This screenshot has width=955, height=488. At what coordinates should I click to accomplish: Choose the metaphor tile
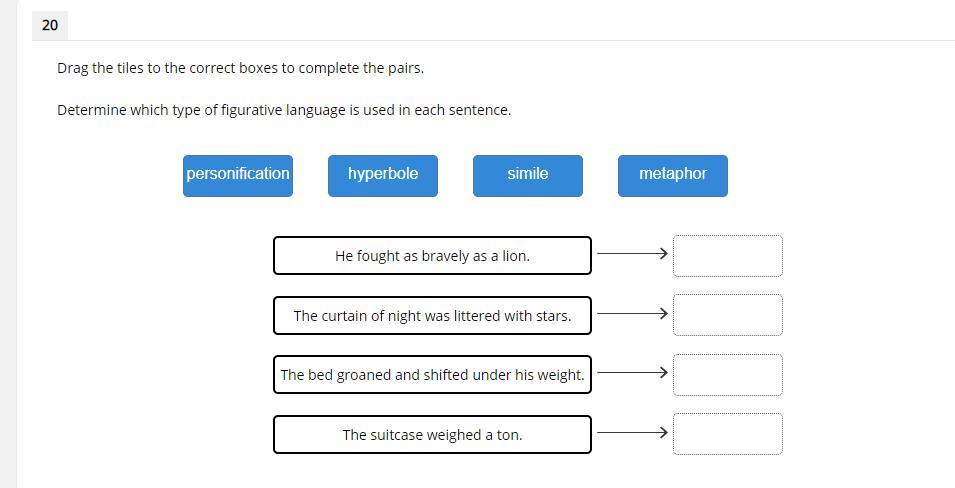(673, 175)
